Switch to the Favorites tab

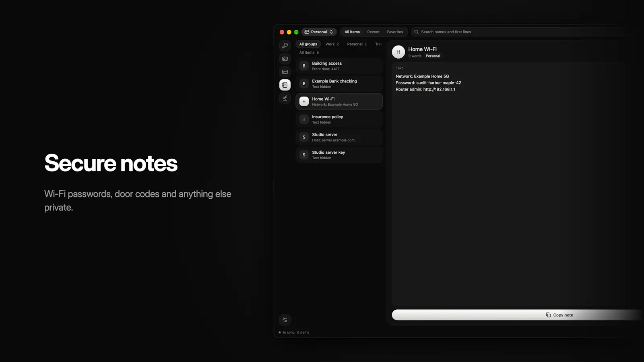coord(395,32)
